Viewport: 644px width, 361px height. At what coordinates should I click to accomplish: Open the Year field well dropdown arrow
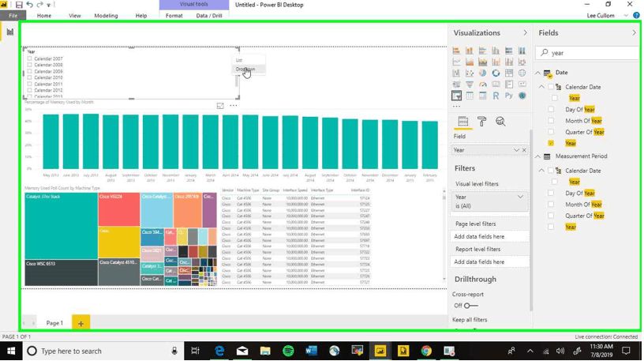click(x=516, y=150)
